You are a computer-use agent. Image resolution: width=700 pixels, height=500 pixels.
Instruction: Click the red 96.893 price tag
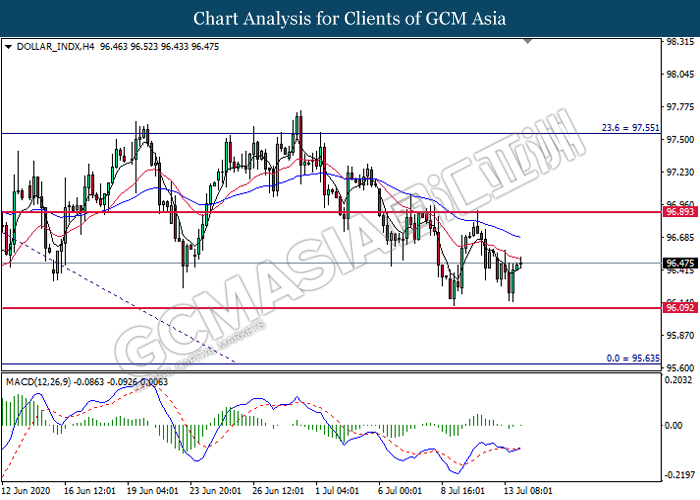point(680,212)
